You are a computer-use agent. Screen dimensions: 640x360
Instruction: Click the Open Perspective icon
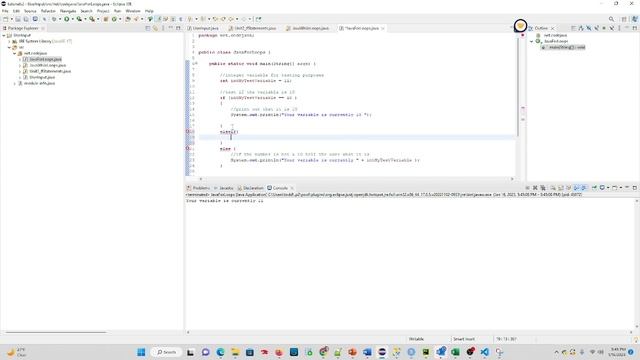click(624, 19)
